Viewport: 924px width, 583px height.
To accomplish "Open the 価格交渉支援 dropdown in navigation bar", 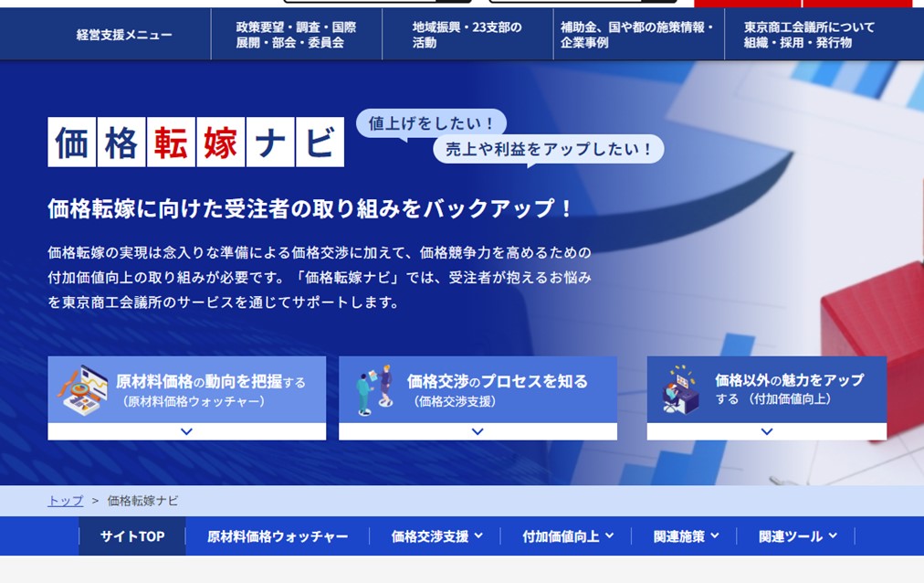I will coord(436,536).
